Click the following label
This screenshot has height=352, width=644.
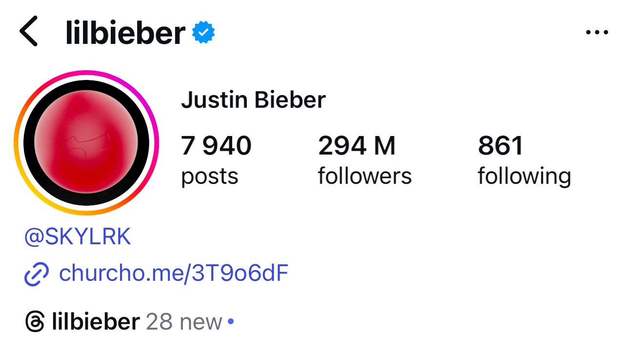click(x=524, y=176)
